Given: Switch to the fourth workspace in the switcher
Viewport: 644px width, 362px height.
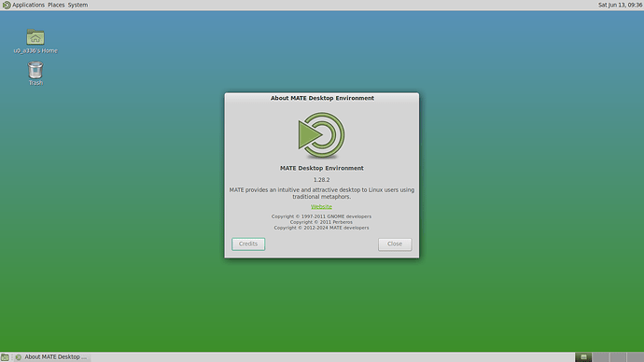Looking at the screenshot, I should (x=636, y=357).
